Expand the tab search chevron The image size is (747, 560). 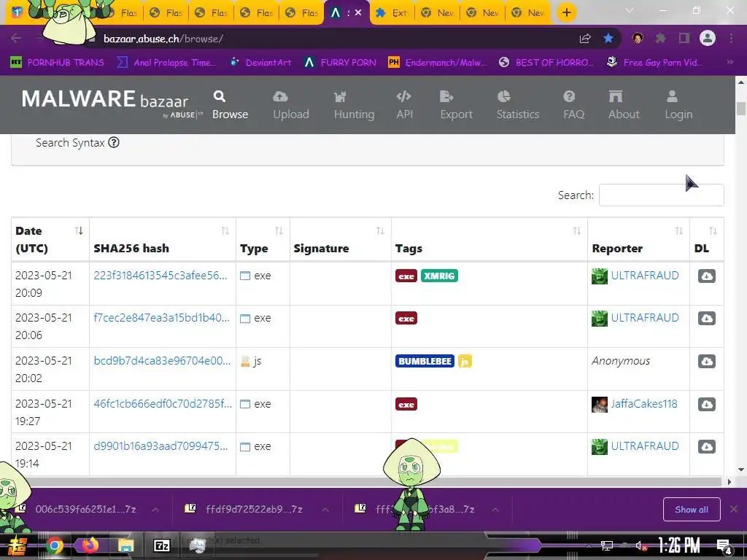[x=630, y=10]
